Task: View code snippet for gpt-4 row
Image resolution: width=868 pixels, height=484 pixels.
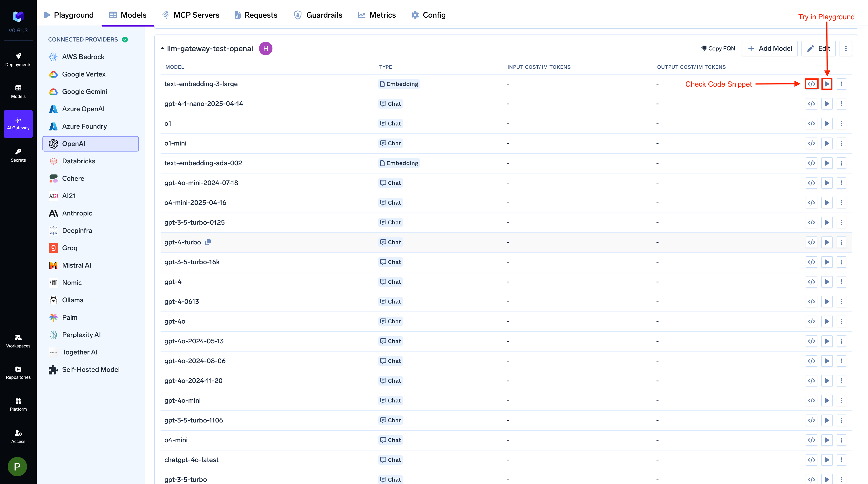Action: coord(811,282)
